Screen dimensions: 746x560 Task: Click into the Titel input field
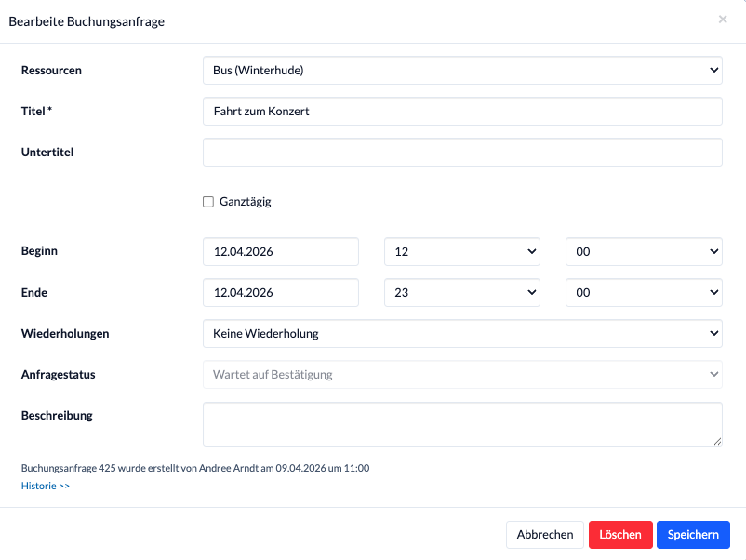point(462,111)
